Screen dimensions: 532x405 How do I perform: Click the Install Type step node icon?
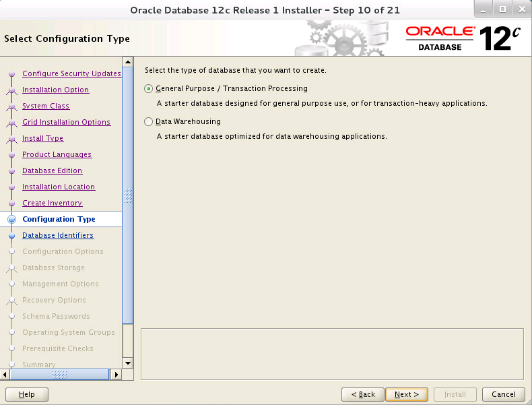pyautogui.click(x=12, y=139)
